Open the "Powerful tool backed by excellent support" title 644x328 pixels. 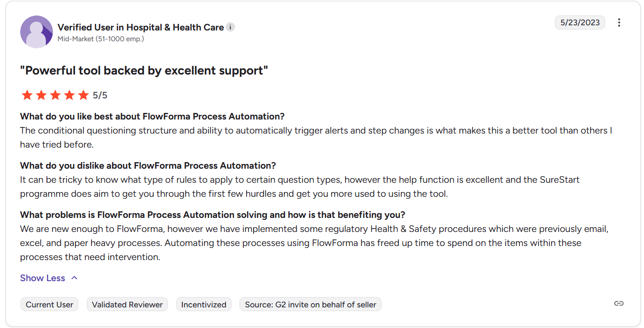[x=144, y=71]
